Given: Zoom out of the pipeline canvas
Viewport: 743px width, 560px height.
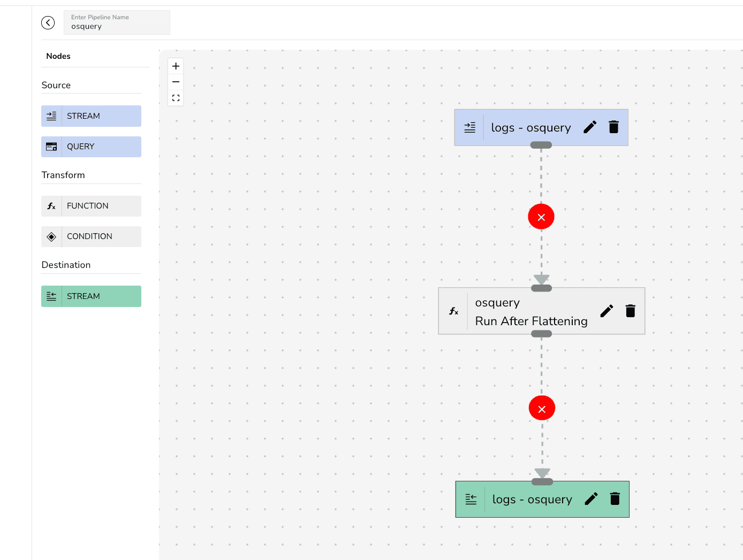Looking at the screenshot, I should coord(176,82).
